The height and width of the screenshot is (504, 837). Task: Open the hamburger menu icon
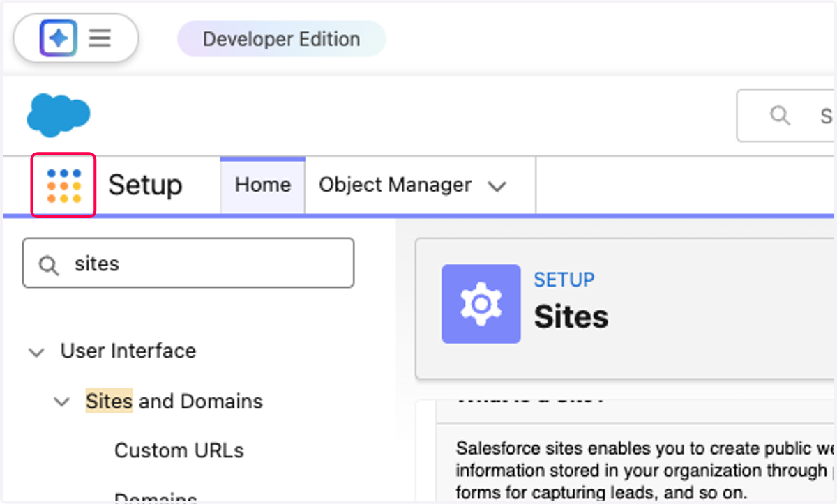[x=100, y=38]
